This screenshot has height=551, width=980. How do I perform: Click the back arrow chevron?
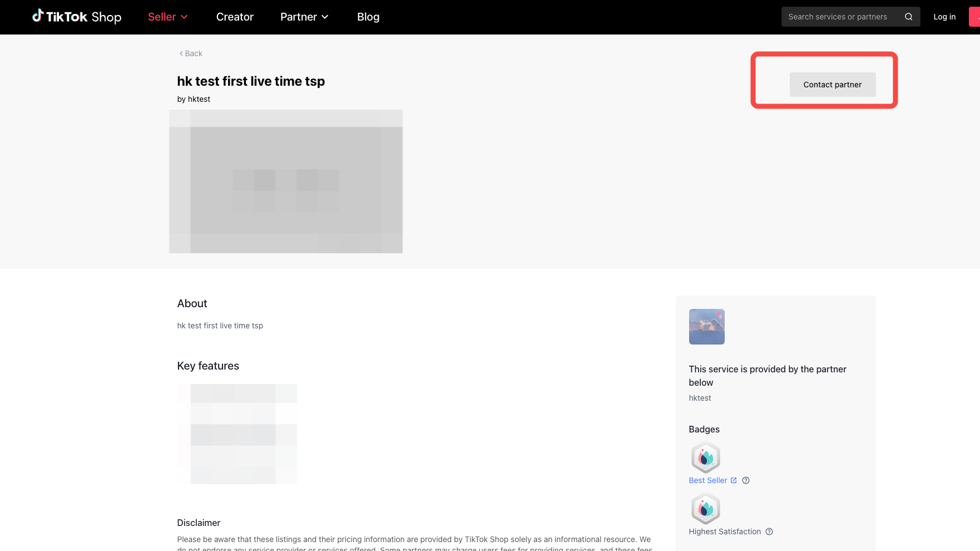click(x=181, y=53)
